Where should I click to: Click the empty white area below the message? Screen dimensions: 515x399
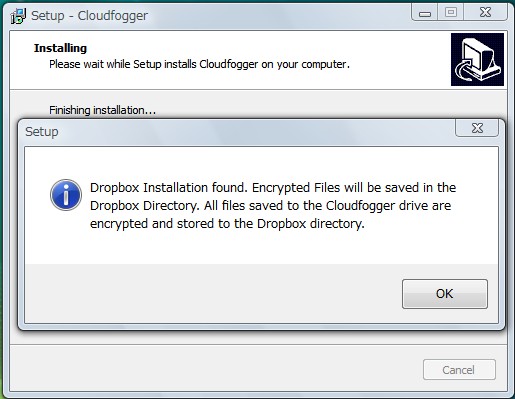click(261, 248)
